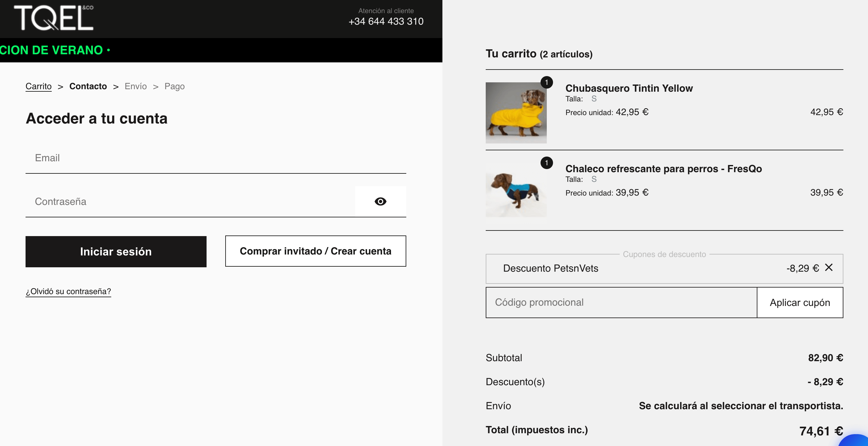This screenshot has width=868, height=446.
Task: Click Comprar invitado / Crear cuenta button
Action: tap(315, 251)
